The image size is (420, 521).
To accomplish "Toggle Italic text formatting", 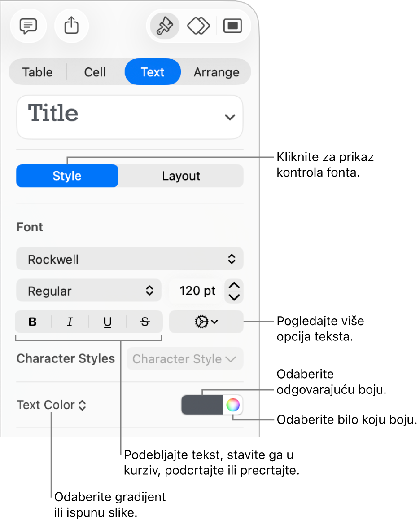I will tap(70, 322).
